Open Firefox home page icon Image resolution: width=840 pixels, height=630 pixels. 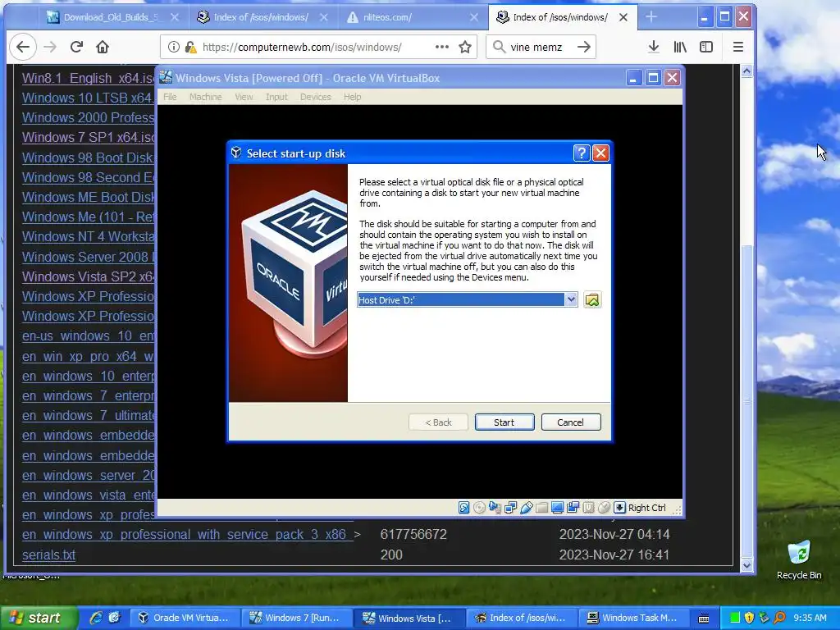pyautogui.click(x=103, y=47)
